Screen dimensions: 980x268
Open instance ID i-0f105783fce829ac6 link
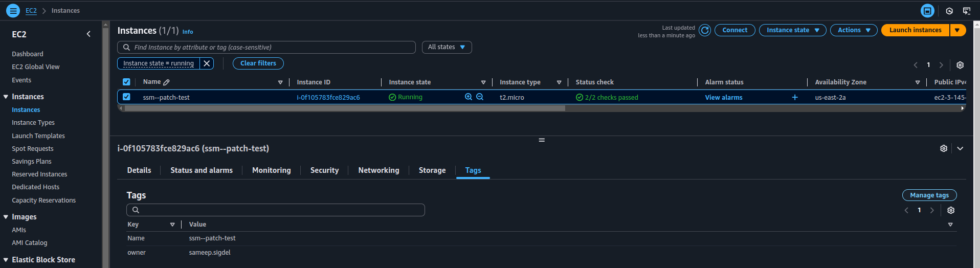tap(328, 97)
